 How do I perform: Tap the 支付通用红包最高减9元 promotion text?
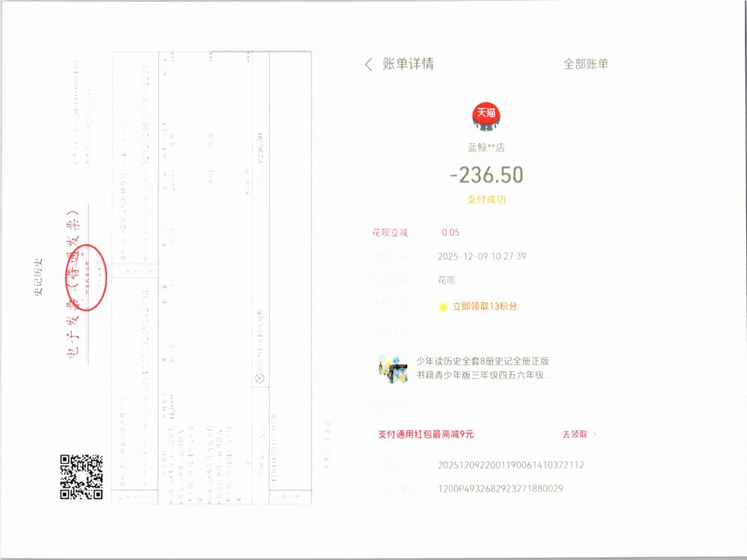click(426, 435)
